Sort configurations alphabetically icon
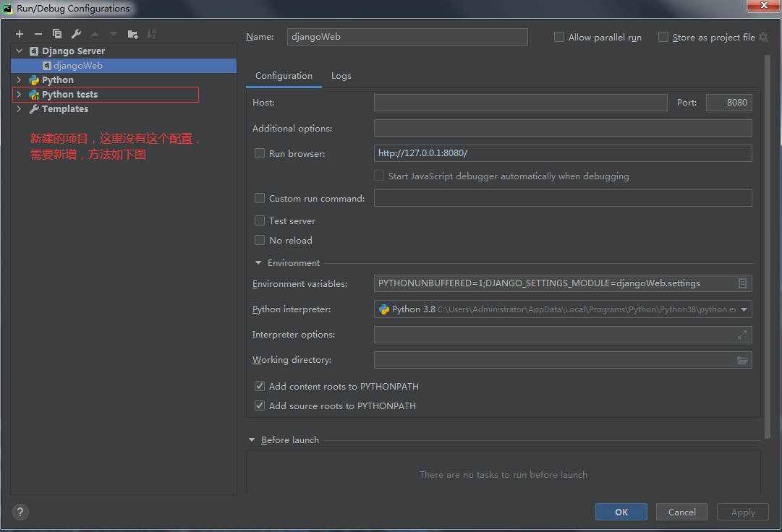This screenshot has height=532, width=782. coord(151,34)
